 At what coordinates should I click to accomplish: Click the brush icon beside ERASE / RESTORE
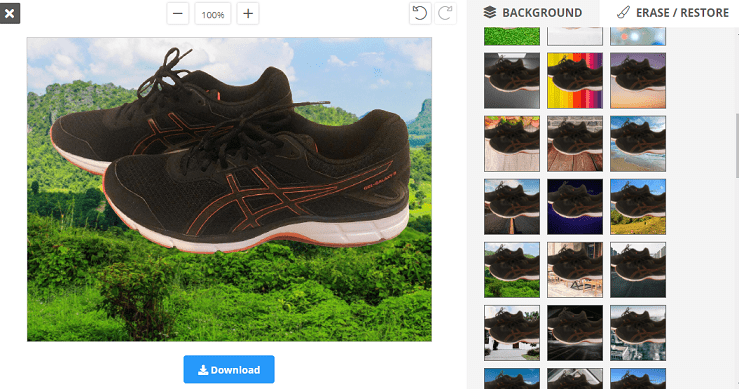pyautogui.click(x=623, y=12)
